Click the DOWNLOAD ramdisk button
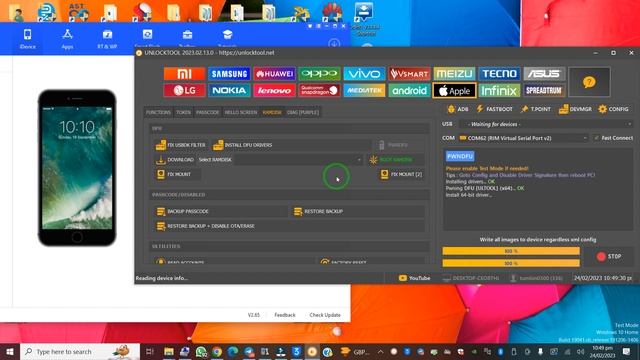This screenshot has height=360, width=640. [175, 160]
